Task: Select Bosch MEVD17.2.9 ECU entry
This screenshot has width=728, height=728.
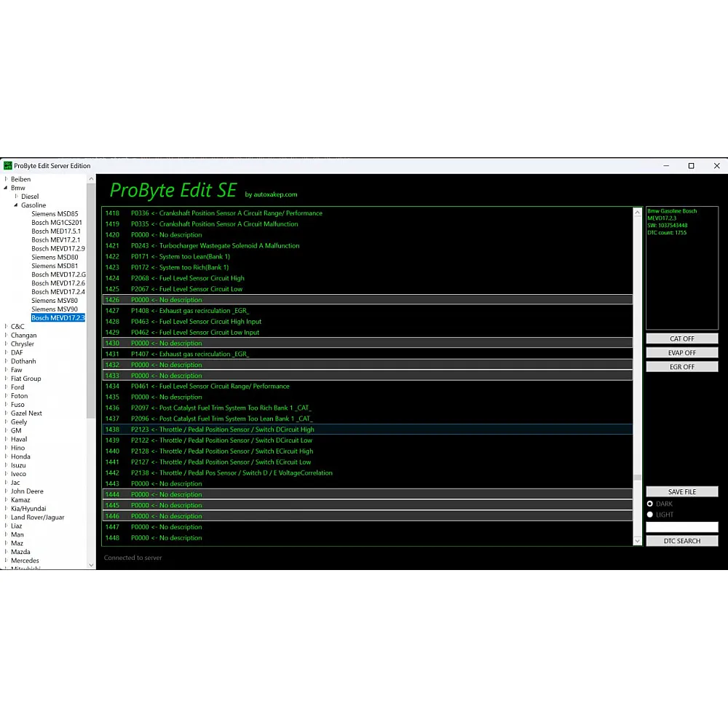Action: click(58, 248)
